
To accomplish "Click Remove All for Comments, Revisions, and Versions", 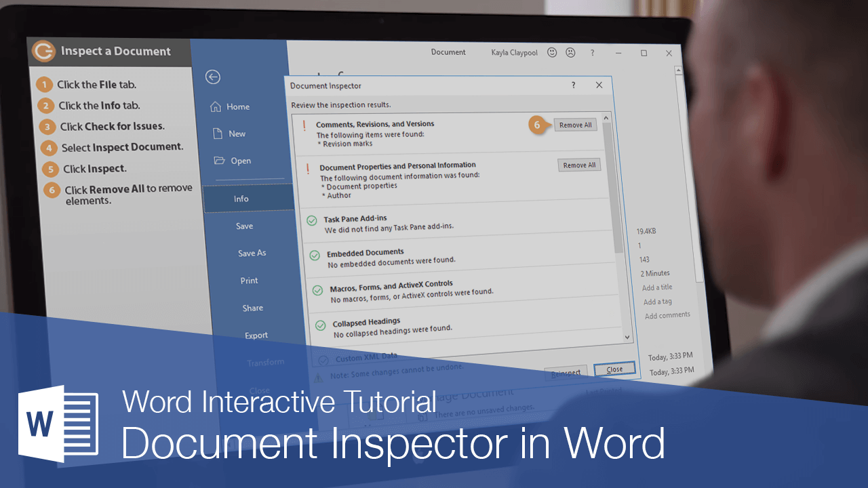I will pyautogui.click(x=575, y=125).
